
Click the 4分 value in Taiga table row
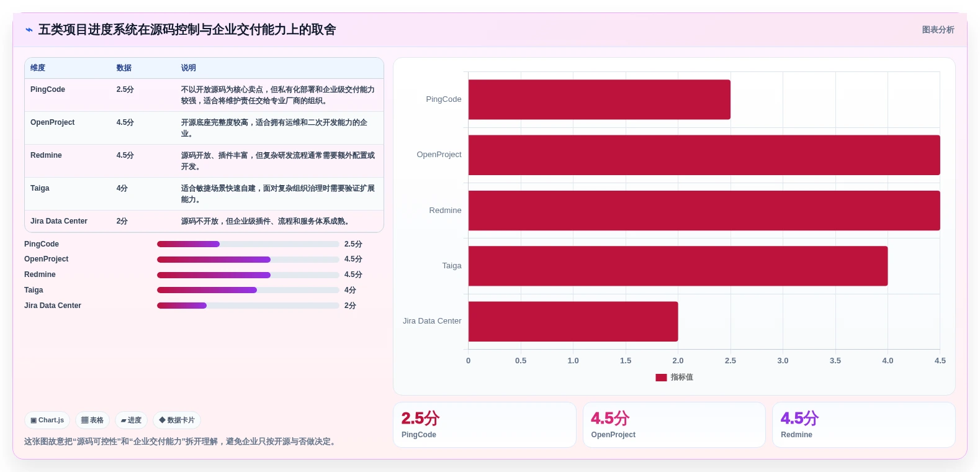click(122, 188)
